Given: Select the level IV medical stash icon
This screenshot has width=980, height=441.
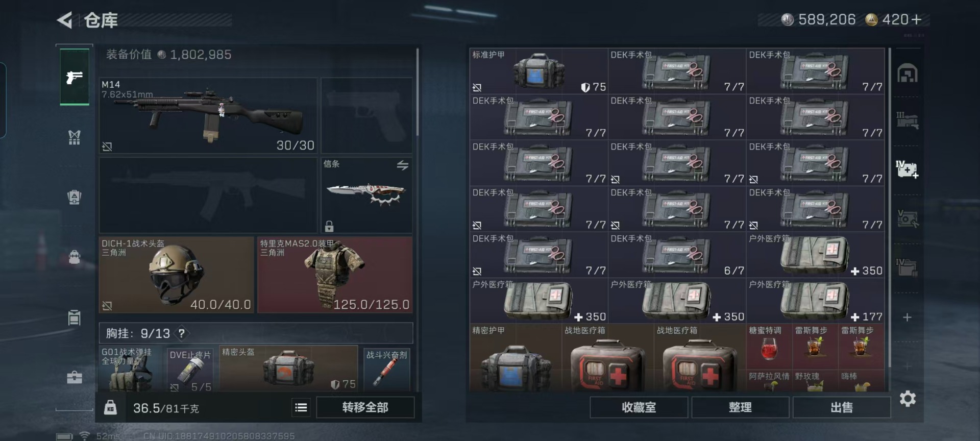Looking at the screenshot, I should pyautogui.click(x=908, y=169).
